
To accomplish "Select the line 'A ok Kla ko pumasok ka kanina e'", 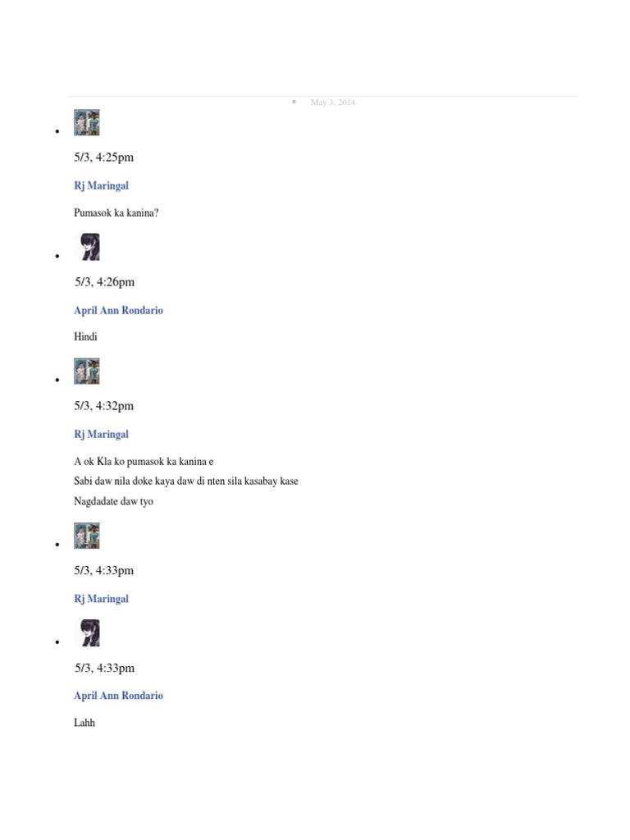I will click(x=144, y=461).
